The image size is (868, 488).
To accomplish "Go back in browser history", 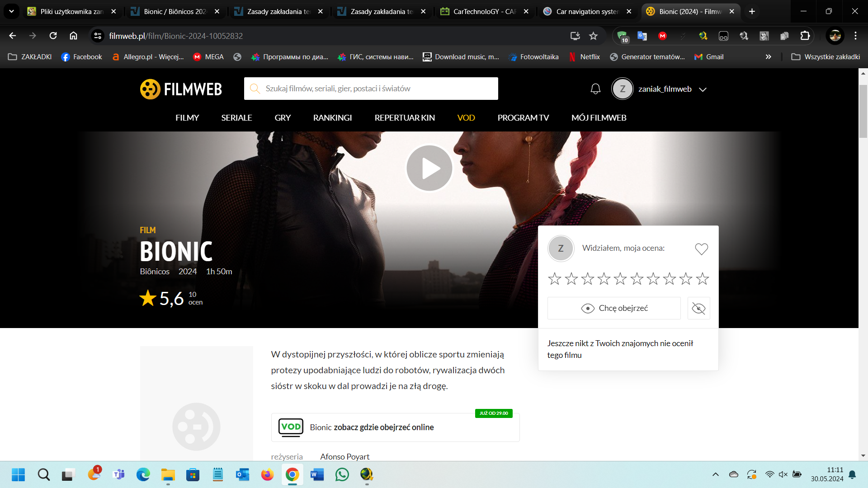I will click(13, 36).
